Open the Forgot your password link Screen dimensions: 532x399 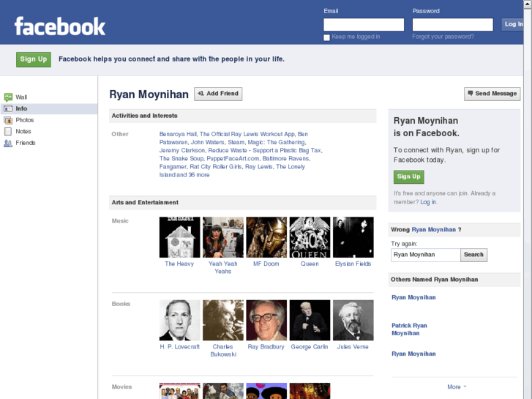click(443, 37)
